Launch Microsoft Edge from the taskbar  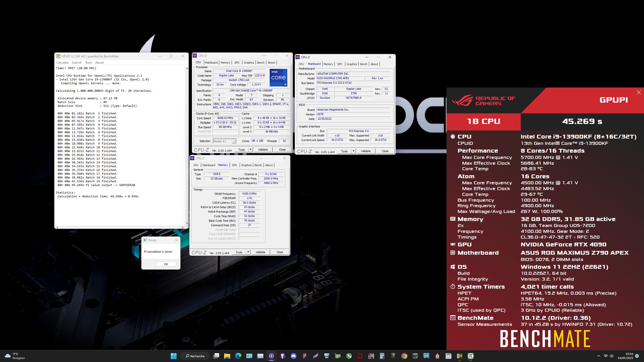238,356
